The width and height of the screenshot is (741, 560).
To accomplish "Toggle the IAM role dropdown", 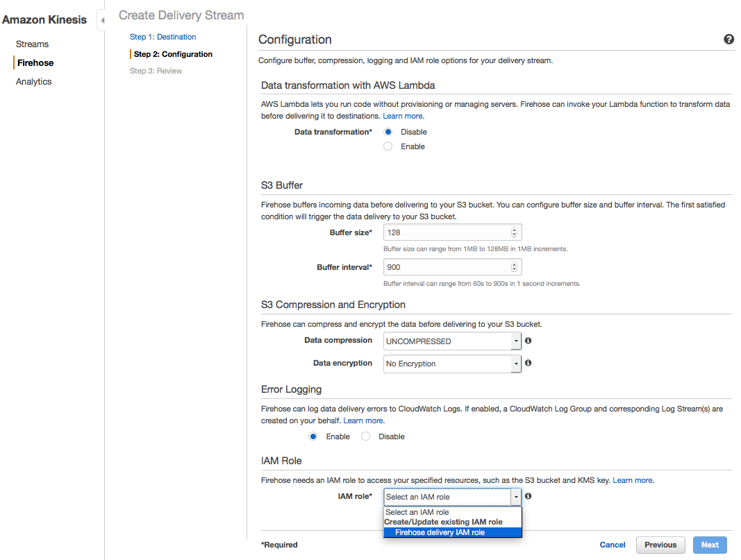I will click(x=452, y=497).
